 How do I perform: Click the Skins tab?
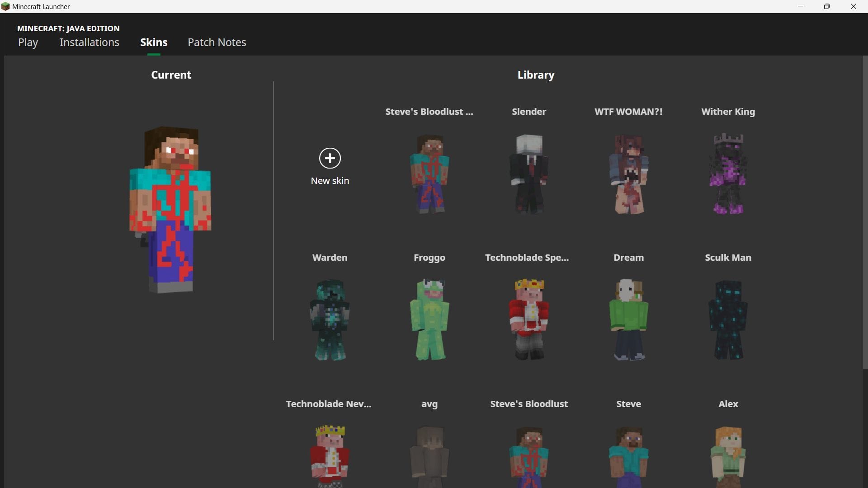(153, 42)
